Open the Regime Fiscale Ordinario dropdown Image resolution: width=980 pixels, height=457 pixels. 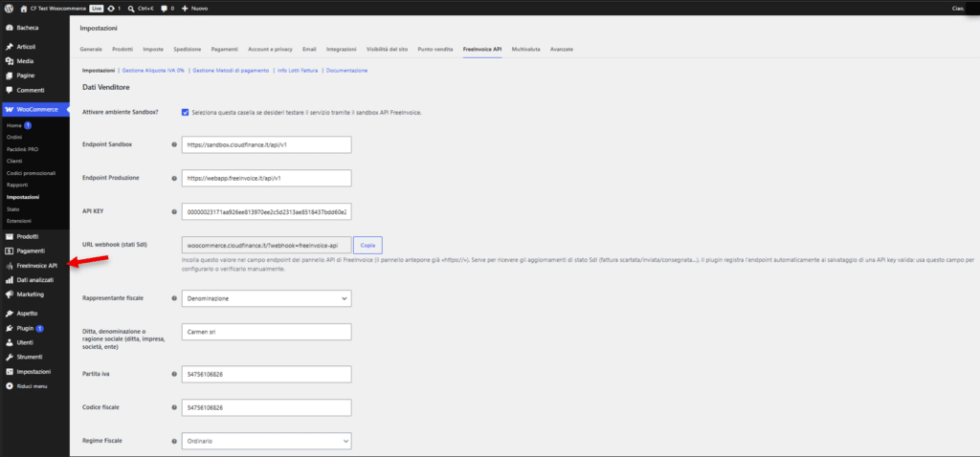(266, 441)
